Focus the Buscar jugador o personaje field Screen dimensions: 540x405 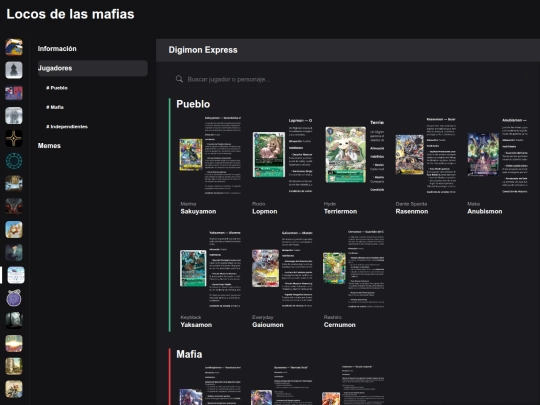(x=348, y=79)
